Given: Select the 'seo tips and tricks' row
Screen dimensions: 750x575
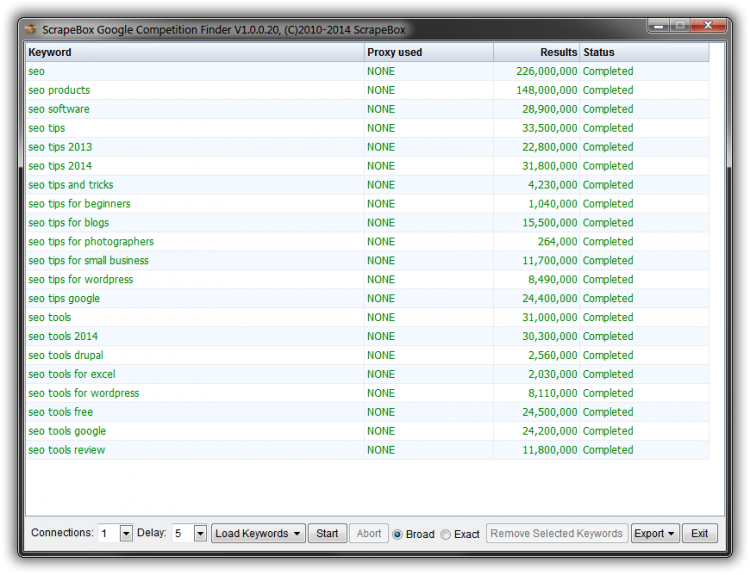Looking at the screenshot, I should point(367,185).
